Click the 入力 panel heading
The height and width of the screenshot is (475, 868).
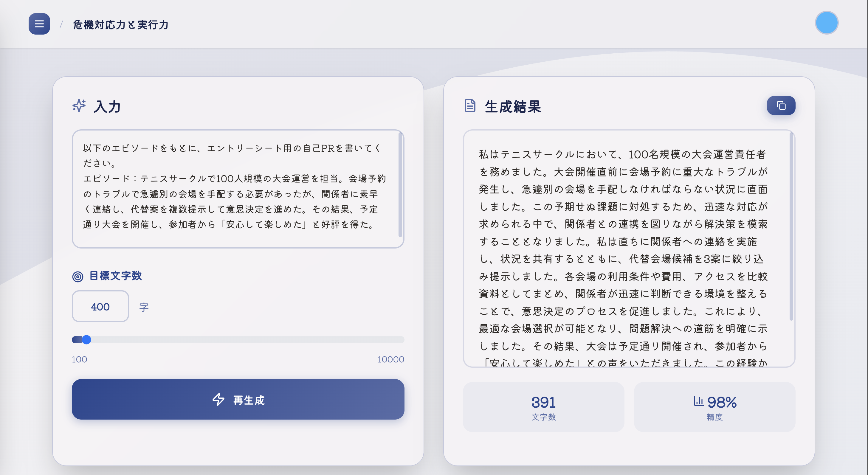[107, 107]
